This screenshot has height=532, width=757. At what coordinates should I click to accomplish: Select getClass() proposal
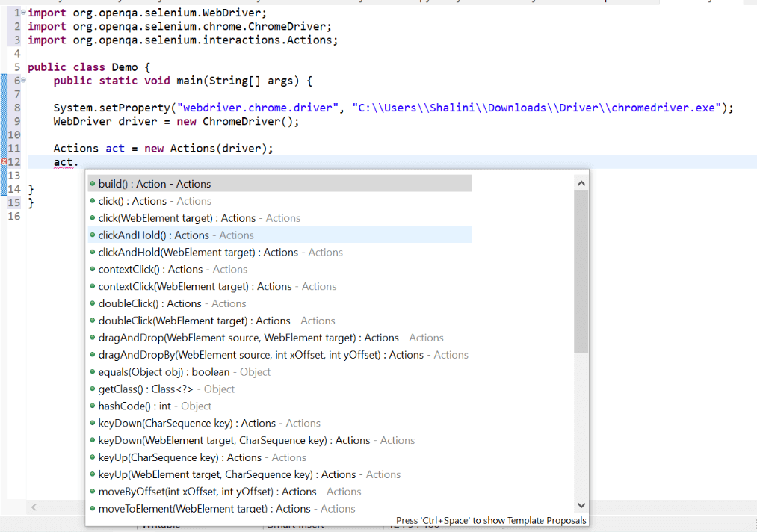coord(280,389)
